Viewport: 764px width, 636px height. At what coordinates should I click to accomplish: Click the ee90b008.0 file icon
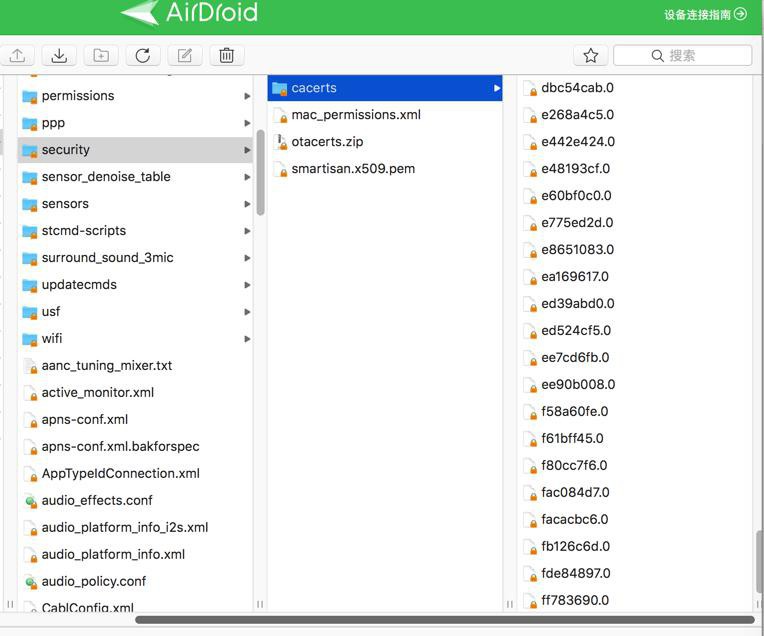point(530,386)
